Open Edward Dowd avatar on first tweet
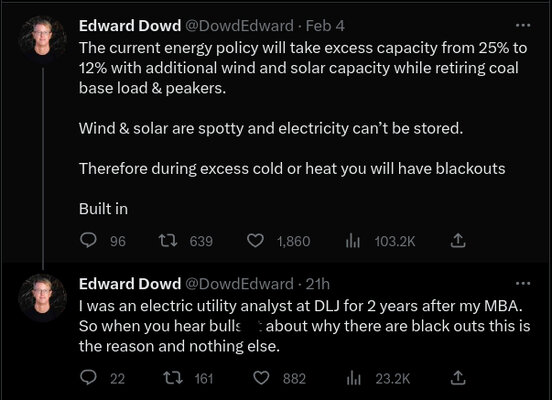 click(x=43, y=39)
